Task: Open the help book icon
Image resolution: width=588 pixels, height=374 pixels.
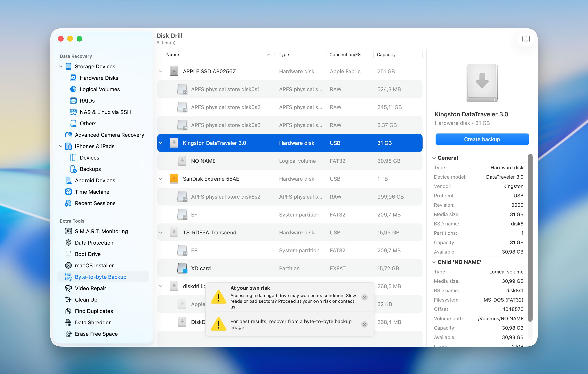Action: (526, 39)
